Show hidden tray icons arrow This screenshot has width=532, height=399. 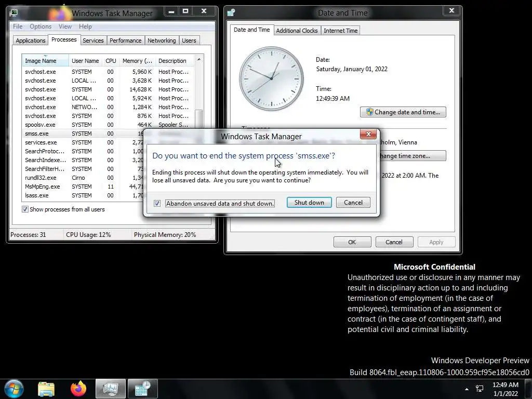click(467, 389)
